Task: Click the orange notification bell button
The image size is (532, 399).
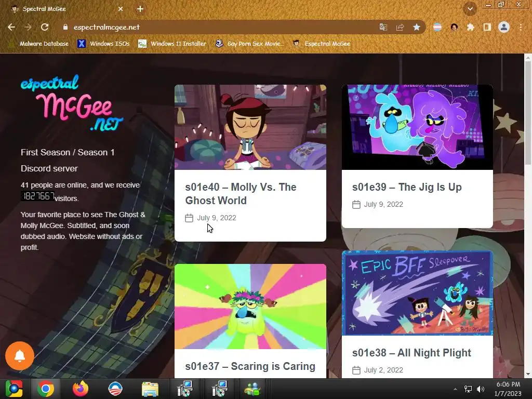Action: 20,355
